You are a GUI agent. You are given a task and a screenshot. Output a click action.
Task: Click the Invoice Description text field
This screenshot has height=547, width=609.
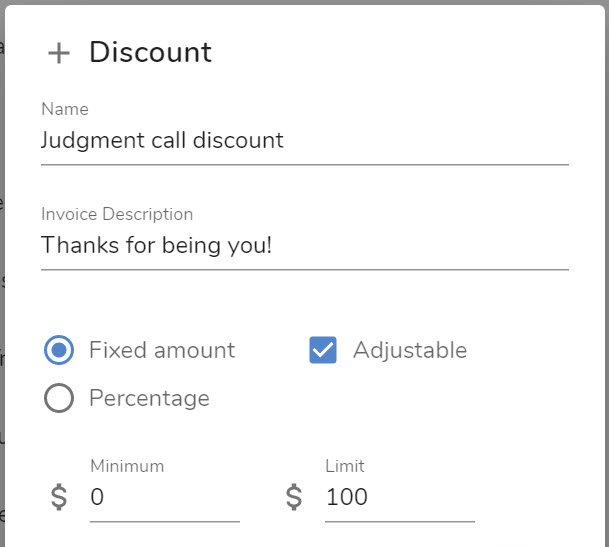305,246
